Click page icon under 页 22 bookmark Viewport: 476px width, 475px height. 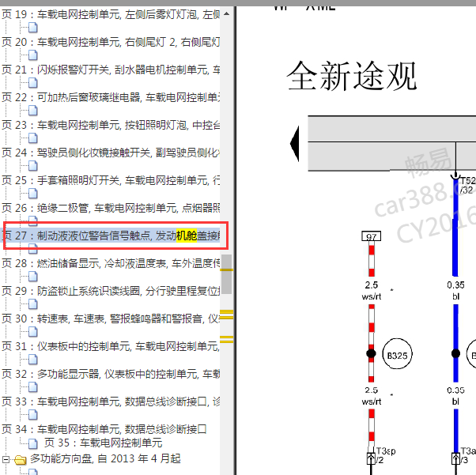32,111
